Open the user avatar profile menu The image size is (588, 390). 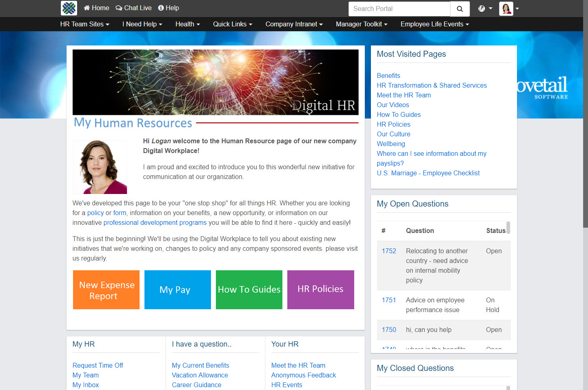pyautogui.click(x=509, y=9)
